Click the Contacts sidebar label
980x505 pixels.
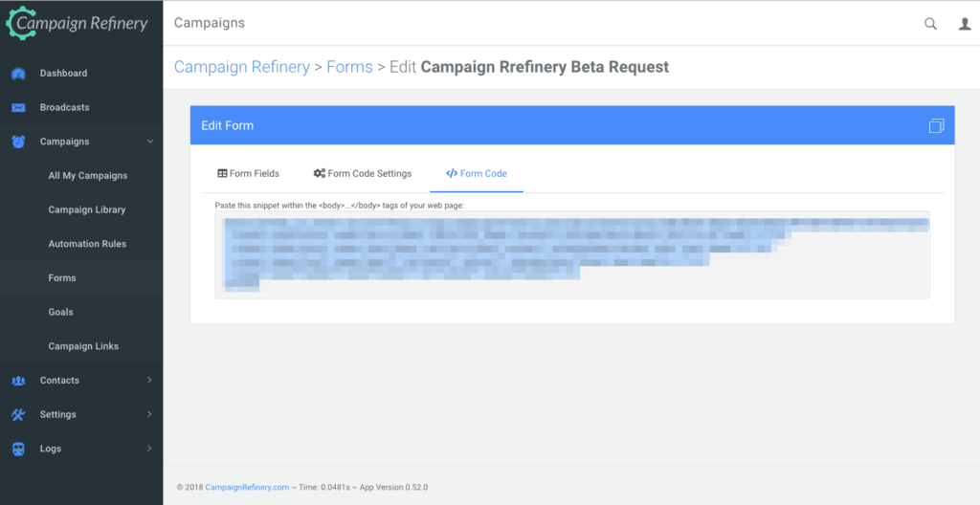pos(59,380)
